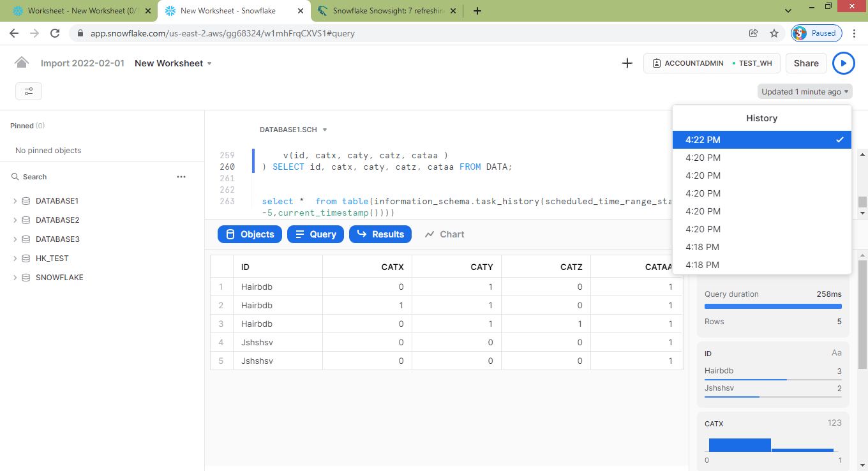The height and width of the screenshot is (471, 868).
Task: Toggle the Results panel button
Action: click(380, 234)
